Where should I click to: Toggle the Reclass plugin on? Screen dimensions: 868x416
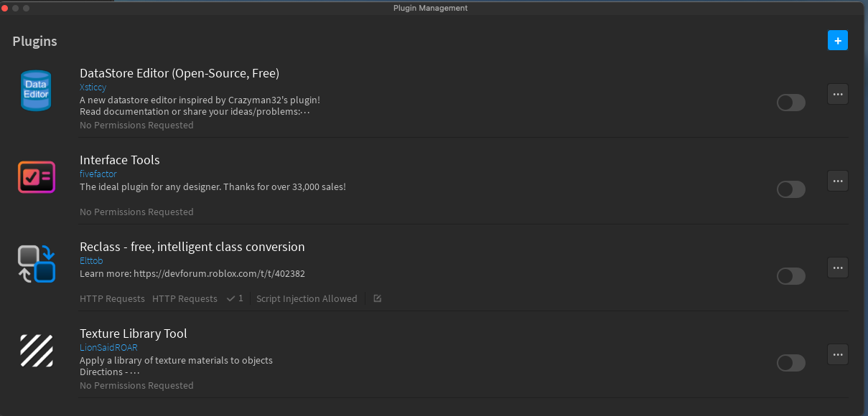pos(790,276)
